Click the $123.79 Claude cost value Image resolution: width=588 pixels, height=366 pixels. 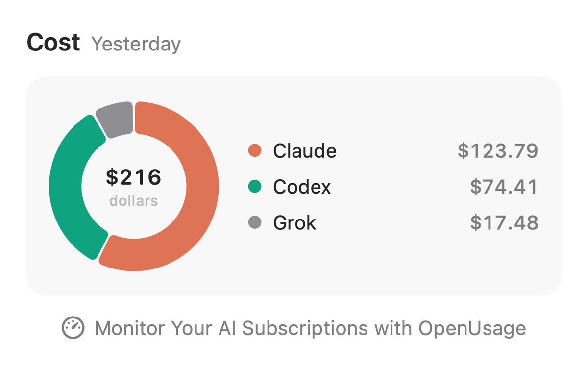tap(498, 151)
